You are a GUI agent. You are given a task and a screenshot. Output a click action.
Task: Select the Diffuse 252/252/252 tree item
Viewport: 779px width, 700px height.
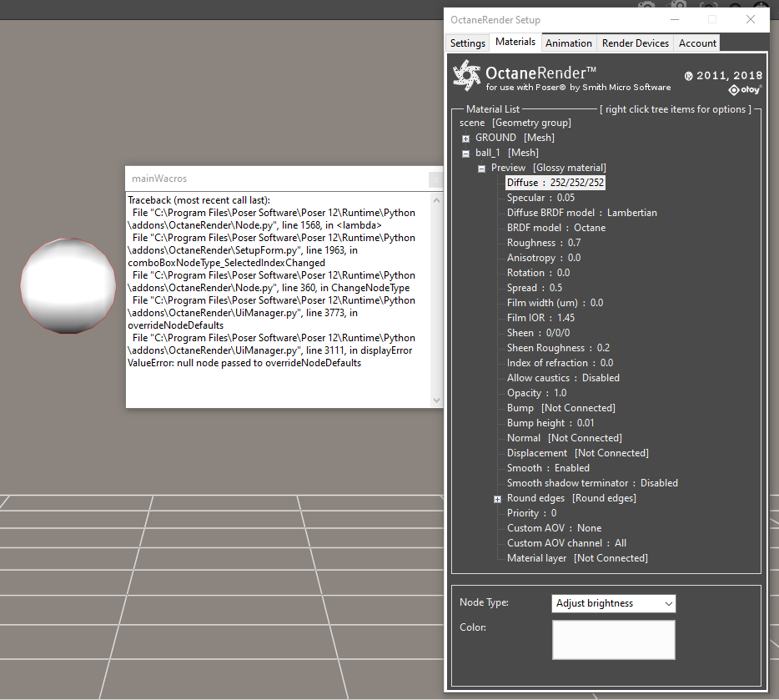[x=555, y=183]
